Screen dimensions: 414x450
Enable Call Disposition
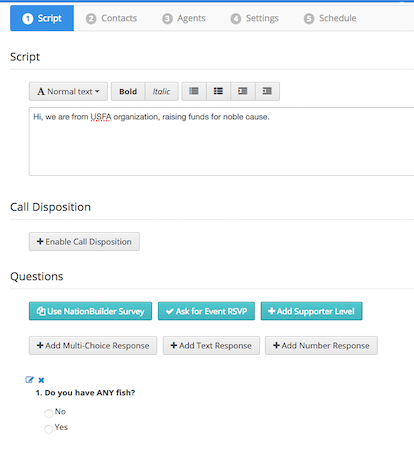click(x=84, y=242)
